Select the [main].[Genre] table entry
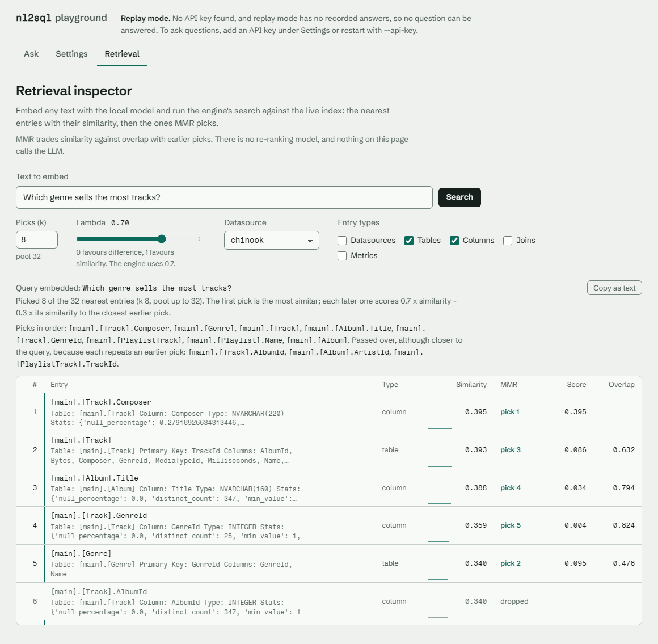 coord(329,563)
